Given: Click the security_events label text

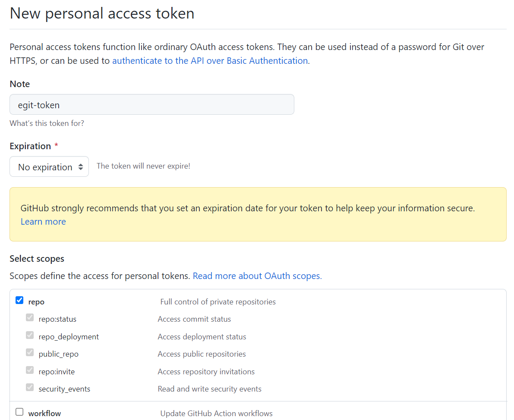Looking at the screenshot, I should pyautogui.click(x=64, y=389).
